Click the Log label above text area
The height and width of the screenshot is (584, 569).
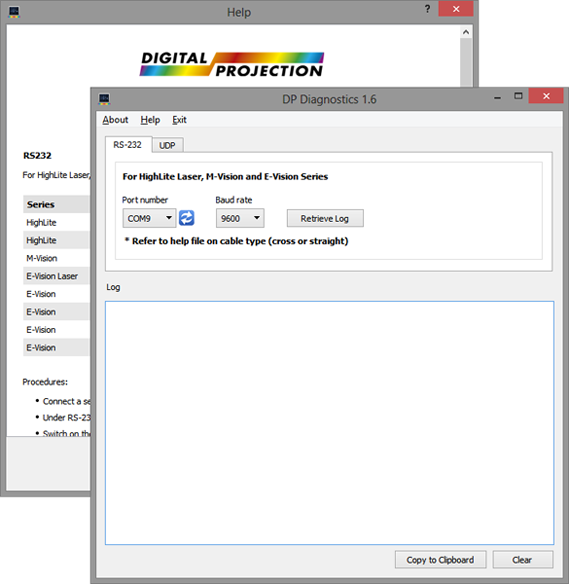[x=113, y=287]
